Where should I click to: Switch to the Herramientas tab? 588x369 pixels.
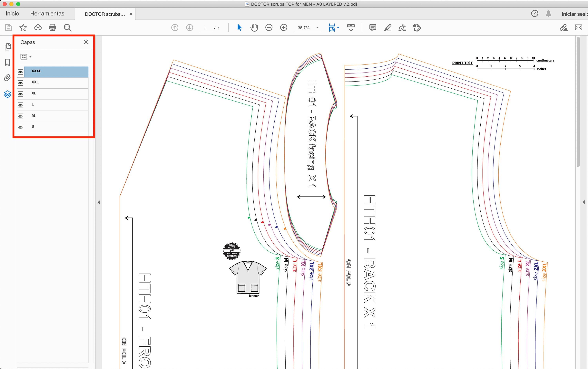[47, 14]
